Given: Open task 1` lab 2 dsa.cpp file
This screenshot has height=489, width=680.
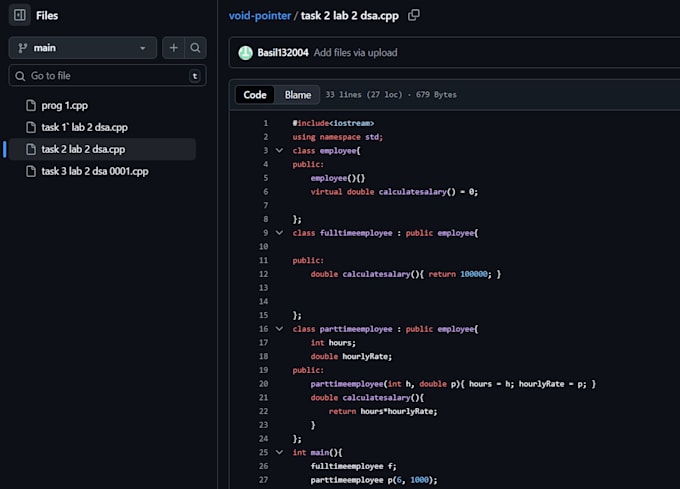Looking at the screenshot, I should [85, 127].
